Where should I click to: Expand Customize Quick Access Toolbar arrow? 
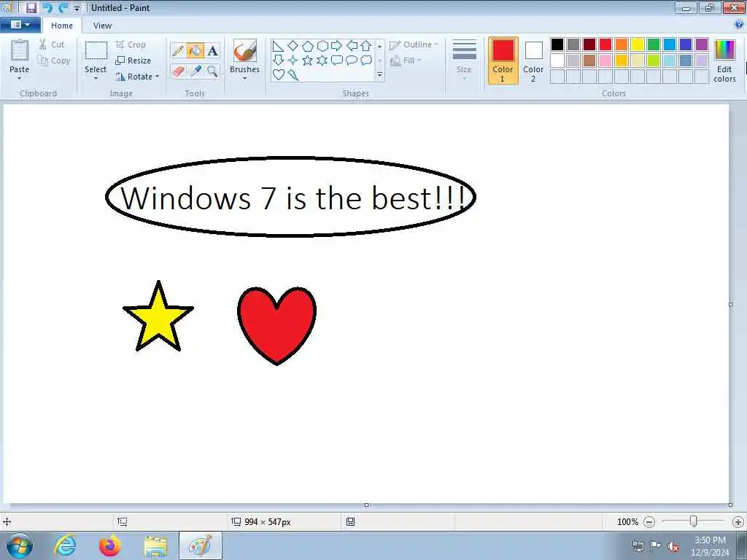(x=77, y=8)
